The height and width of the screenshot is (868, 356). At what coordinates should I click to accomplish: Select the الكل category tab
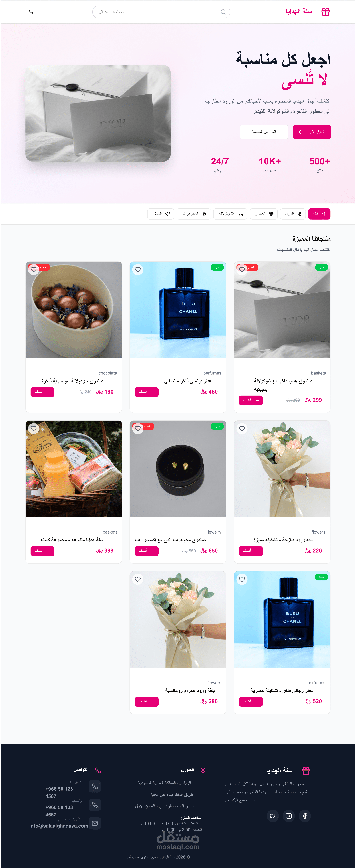(x=319, y=214)
